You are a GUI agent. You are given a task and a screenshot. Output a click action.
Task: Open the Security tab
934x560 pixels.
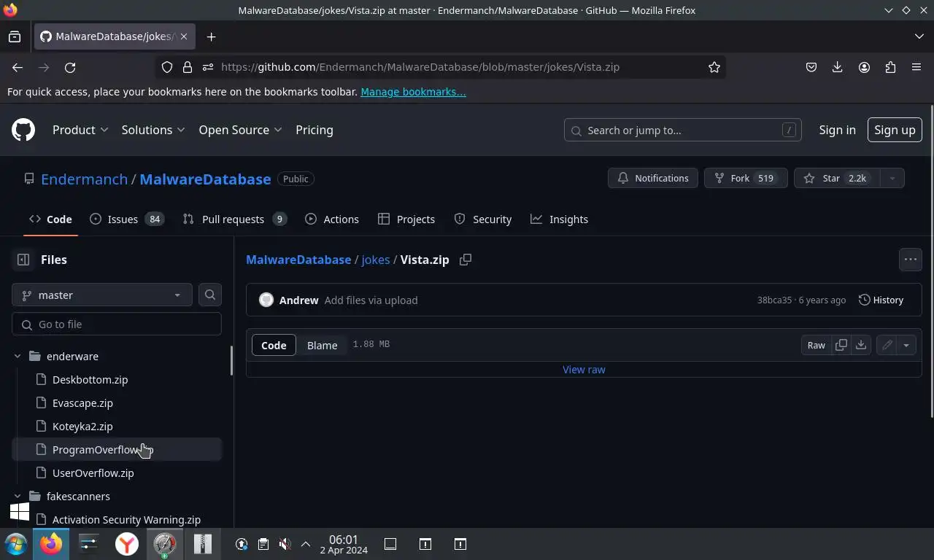coord(483,219)
